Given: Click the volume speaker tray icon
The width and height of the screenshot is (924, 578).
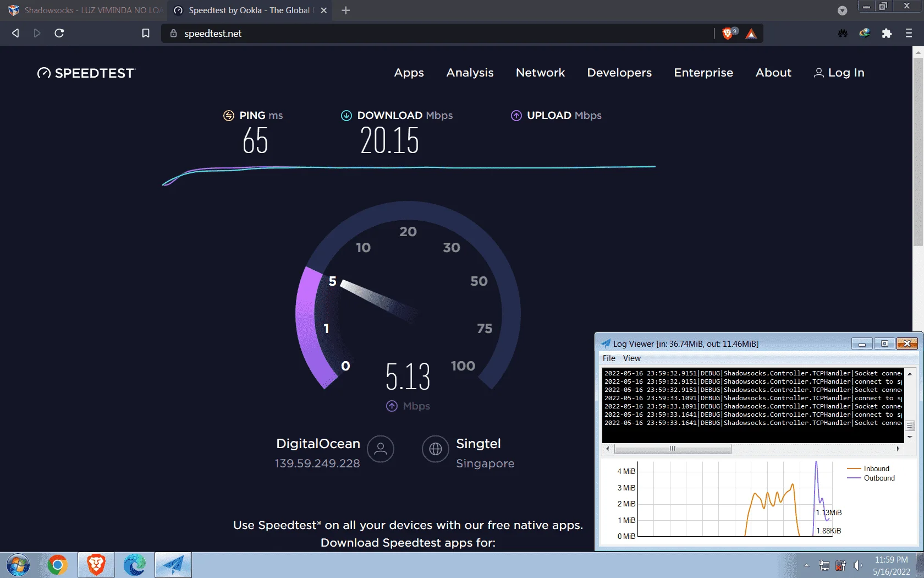Looking at the screenshot, I should coord(857,565).
